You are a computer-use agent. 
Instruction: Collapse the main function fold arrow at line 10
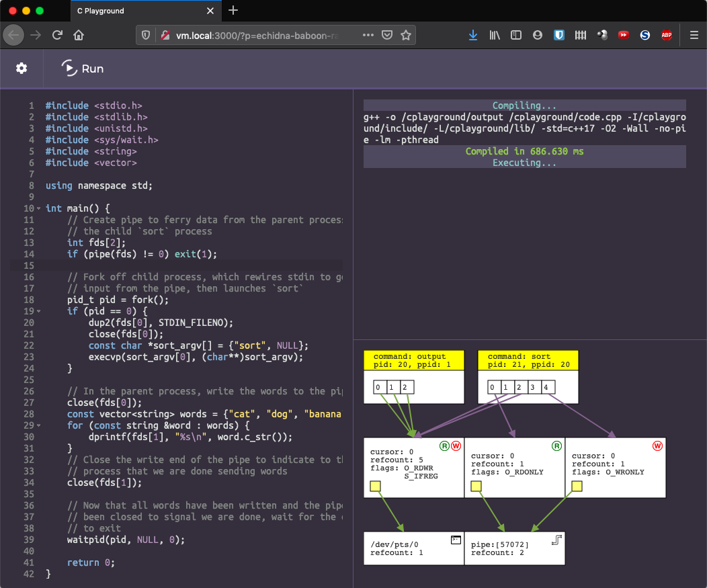click(x=38, y=208)
